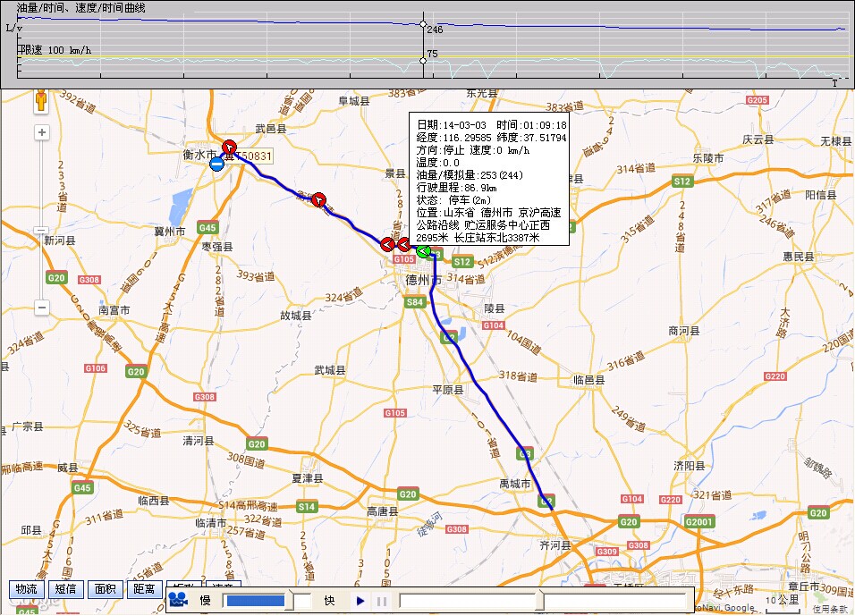Viewport: 855px width, 616px height.
Task: Zoom in with the map plus button
Action: point(40,131)
